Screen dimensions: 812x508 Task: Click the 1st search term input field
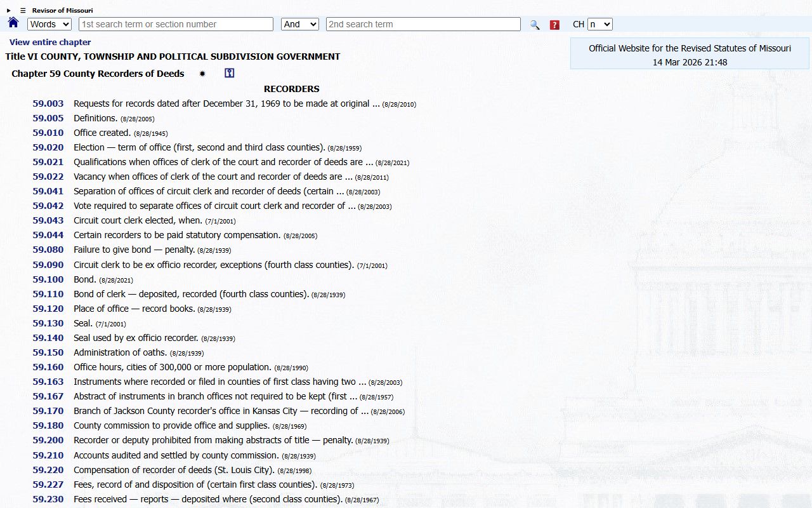[176, 24]
